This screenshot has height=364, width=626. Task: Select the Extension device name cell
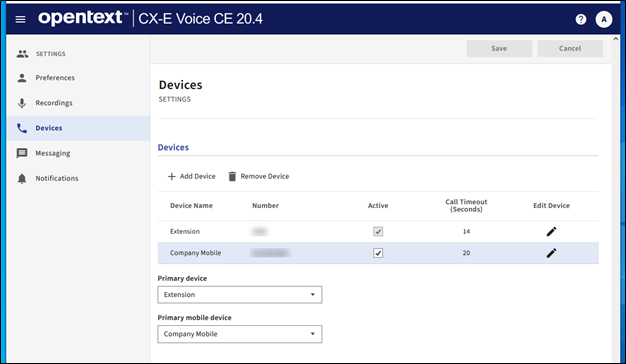[x=185, y=231]
